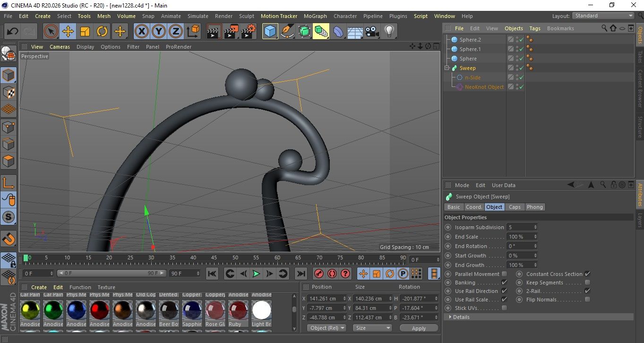Toggle Use Rail Scale checkbox
Viewport: 644px width, 343px height.
pyautogui.click(x=504, y=300)
